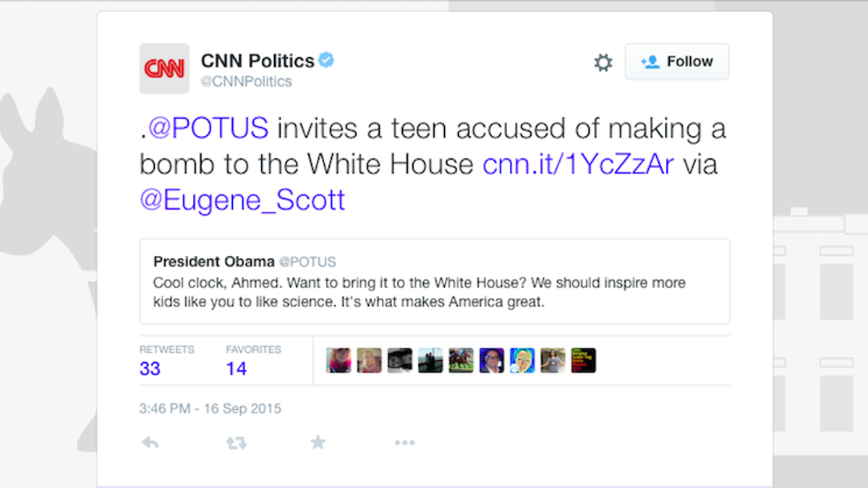This screenshot has width=868, height=488.
Task: Click the last retweeter avatar with dark background
Action: (584, 360)
